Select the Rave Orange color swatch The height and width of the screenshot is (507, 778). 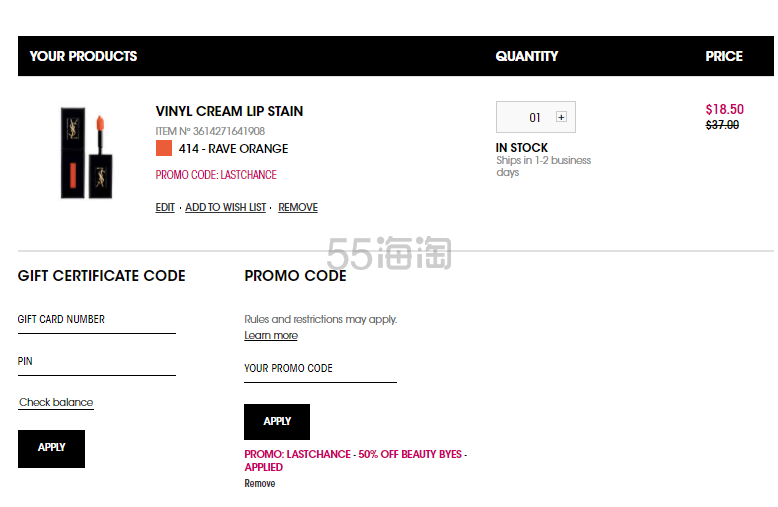click(x=164, y=148)
